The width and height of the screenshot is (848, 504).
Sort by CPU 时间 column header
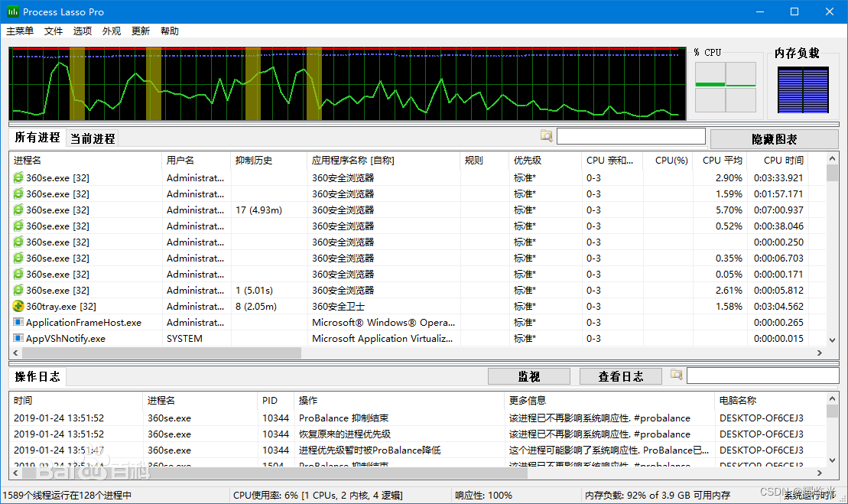(x=778, y=160)
